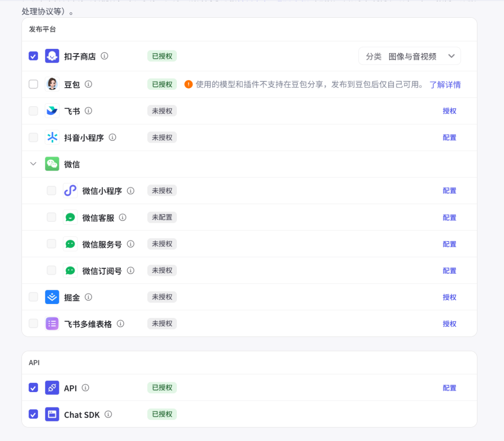This screenshot has width=504, height=441.
Task: Click 授权 to authorize 掘金
Action: 449,297
